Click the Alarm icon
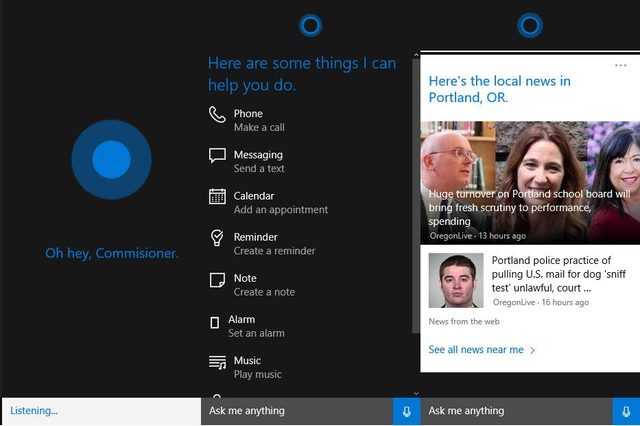 coord(215,323)
